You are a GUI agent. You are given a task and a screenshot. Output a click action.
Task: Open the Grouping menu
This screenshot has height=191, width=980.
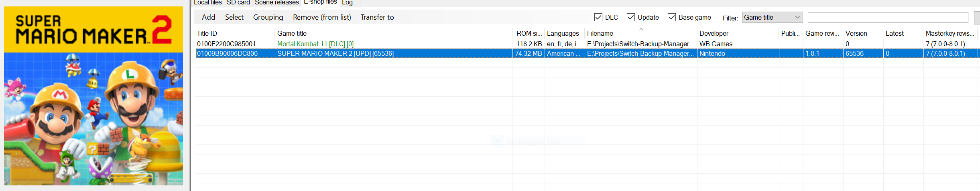[268, 17]
